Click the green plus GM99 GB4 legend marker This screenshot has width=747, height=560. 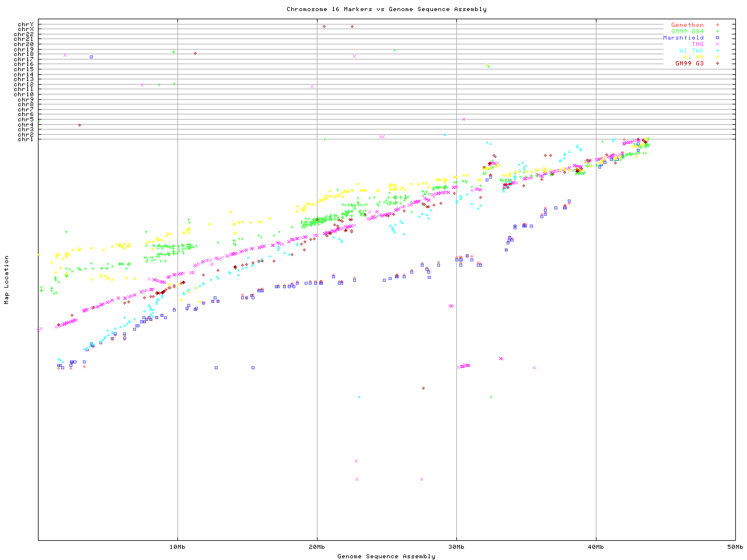click(717, 32)
